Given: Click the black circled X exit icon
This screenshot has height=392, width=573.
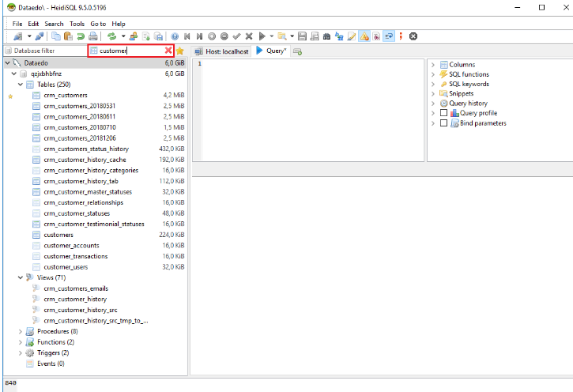Looking at the screenshot, I should point(413,36).
